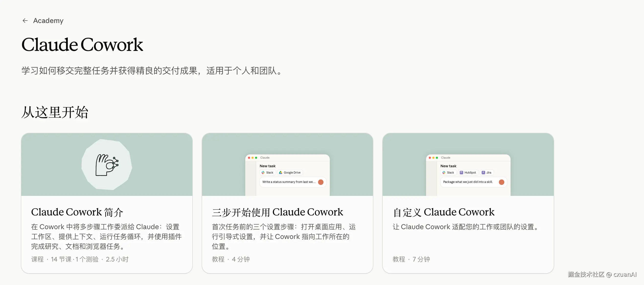Click the '教程 · 7 分钟' duration text

(x=411, y=259)
